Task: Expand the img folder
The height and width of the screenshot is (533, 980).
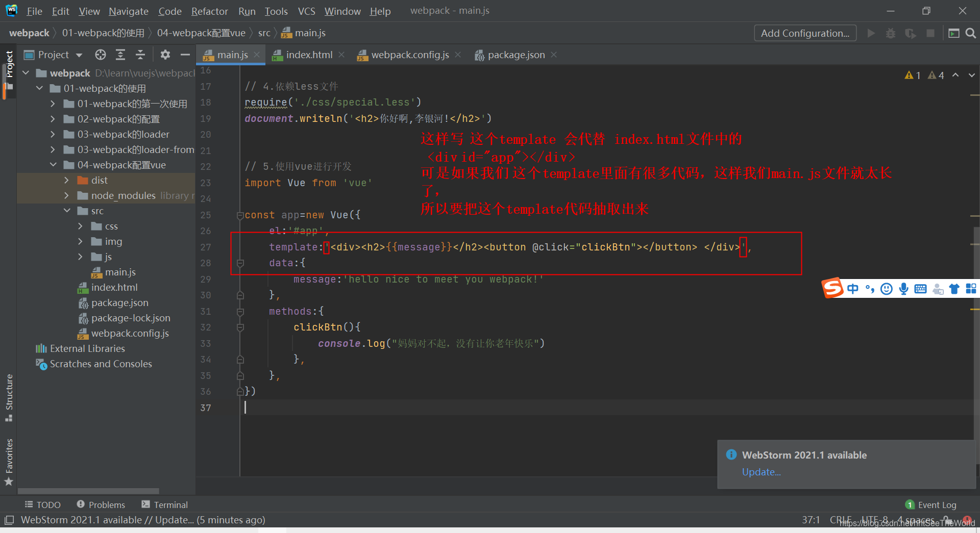Action: pyautogui.click(x=80, y=241)
